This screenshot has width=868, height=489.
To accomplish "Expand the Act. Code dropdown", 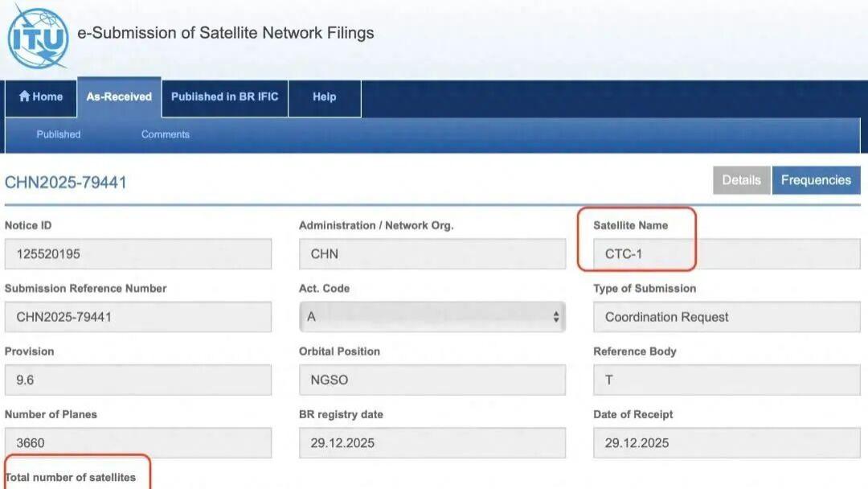I will click(x=432, y=317).
